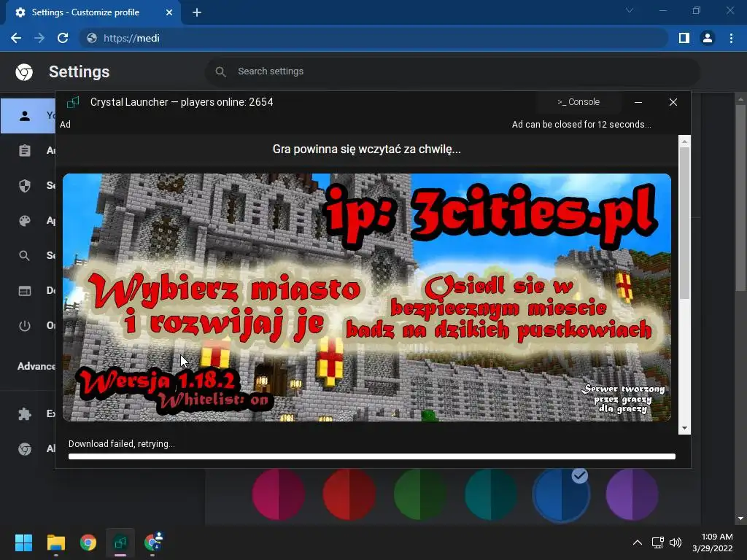Open the Windows Start menu
This screenshot has height=560, width=747.
click(x=23, y=542)
